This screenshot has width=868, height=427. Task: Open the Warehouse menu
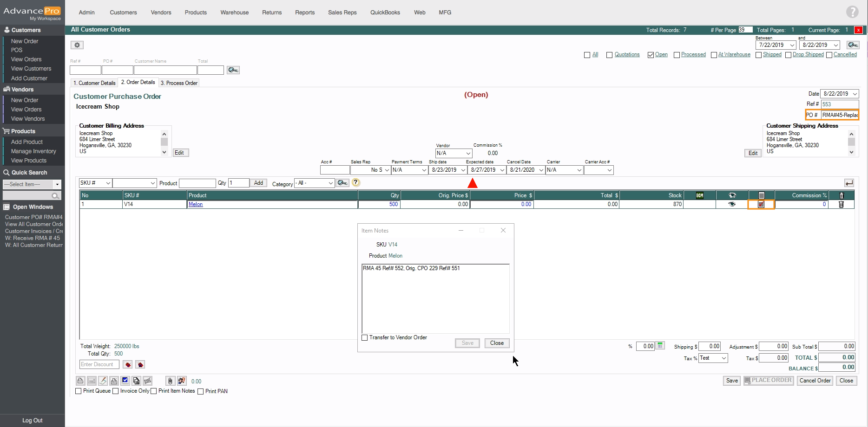(234, 13)
